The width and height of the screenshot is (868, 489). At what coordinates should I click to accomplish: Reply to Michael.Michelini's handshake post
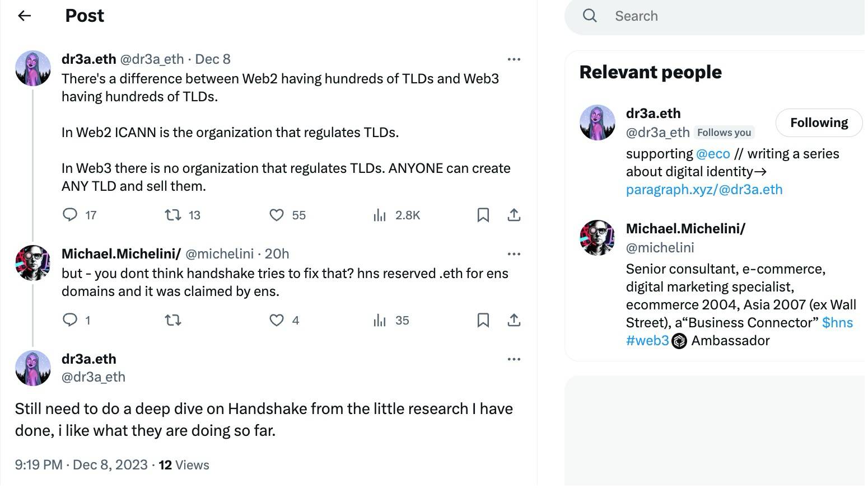pyautogui.click(x=70, y=320)
